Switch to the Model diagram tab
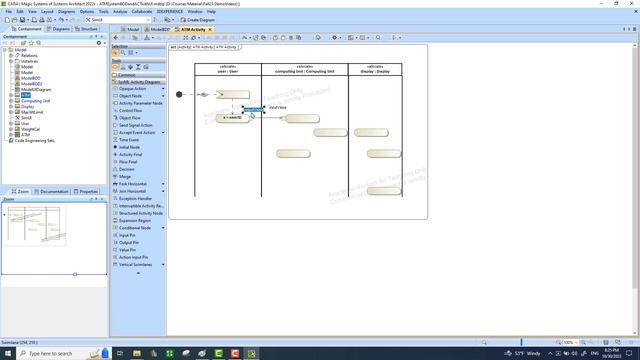 pyautogui.click(x=131, y=29)
